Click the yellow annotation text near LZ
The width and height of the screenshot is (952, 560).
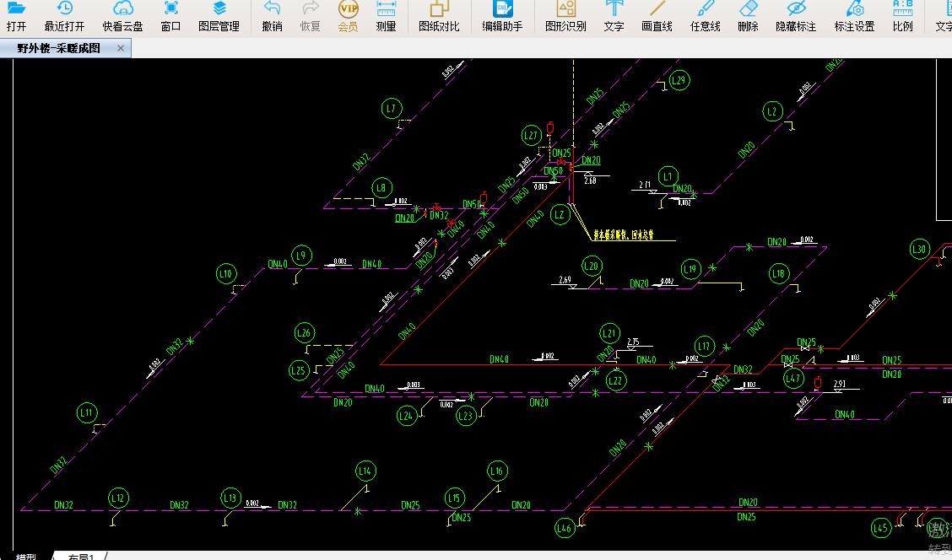pos(624,234)
